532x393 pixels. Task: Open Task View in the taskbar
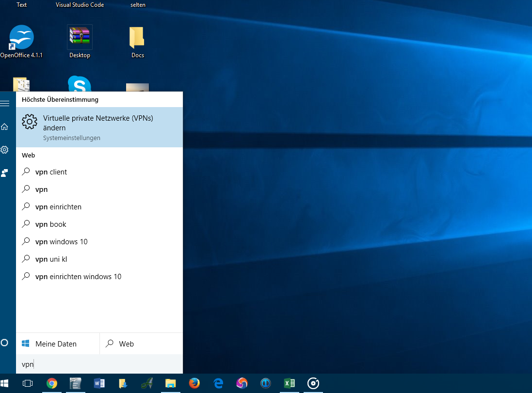coord(28,383)
